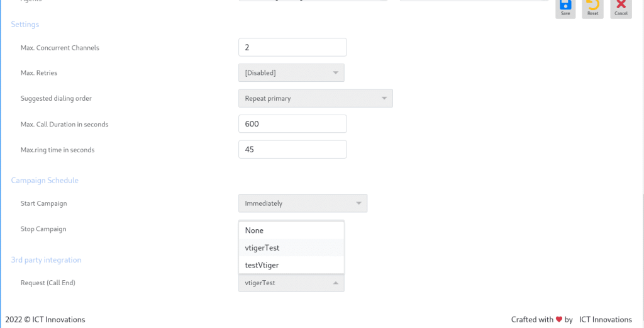Screen dimensions: 644x328
Task: Open ICT Innovations link beside heart
Action: point(605,320)
